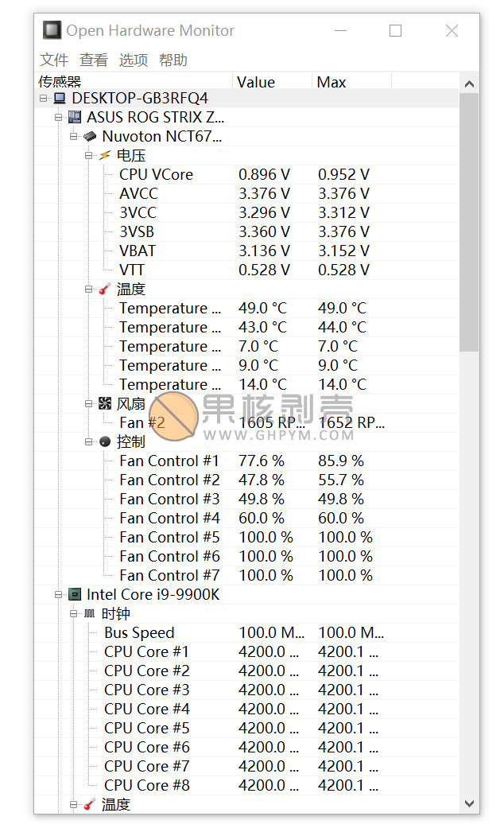Click the lightning bolt voltage icon
Viewport: 504px width, 832px height.
pyautogui.click(x=104, y=155)
